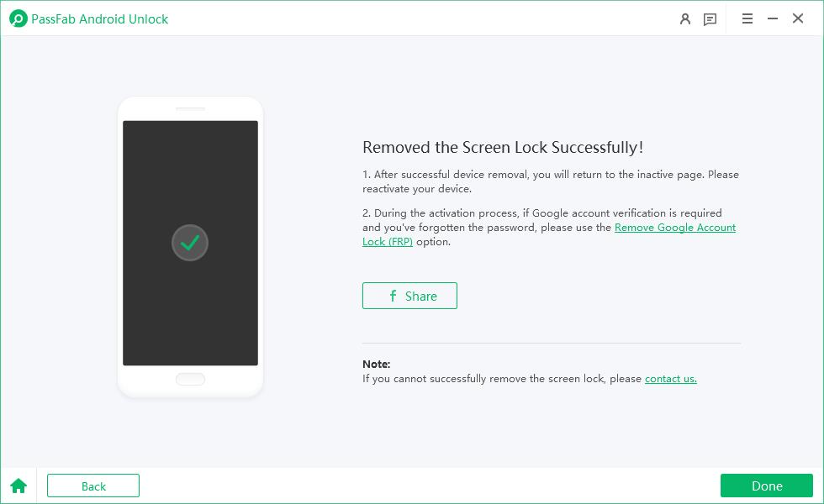Open the hamburger main menu icon
Viewport: 824px width, 504px height.
coord(747,18)
